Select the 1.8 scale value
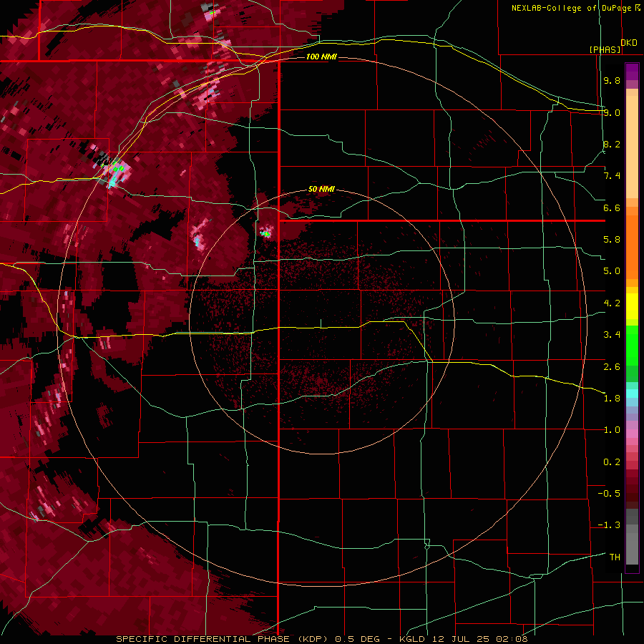This screenshot has width=644, height=644. tap(612, 399)
